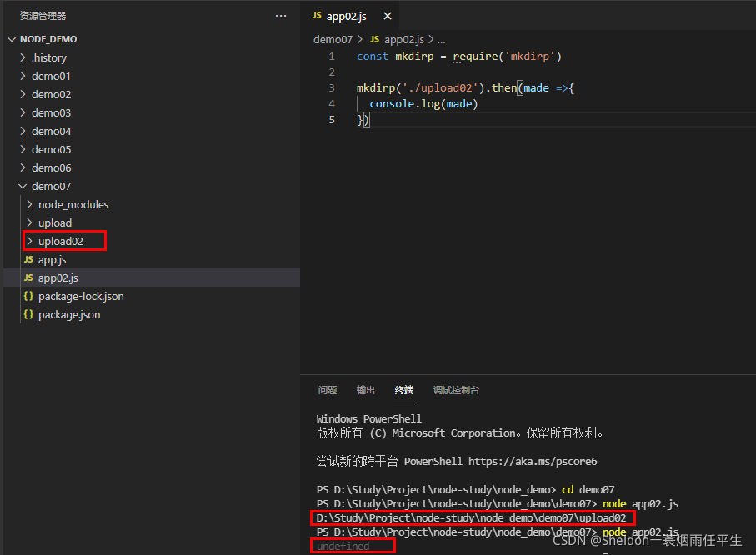Click the 'undefined' output in terminal
The height and width of the screenshot is (555, 756).
click(343, 547)
